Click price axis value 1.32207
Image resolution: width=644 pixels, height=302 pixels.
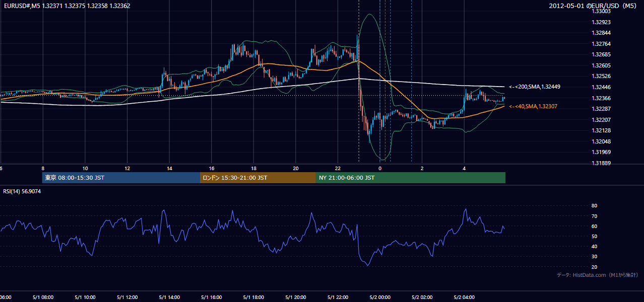point(601,120)
